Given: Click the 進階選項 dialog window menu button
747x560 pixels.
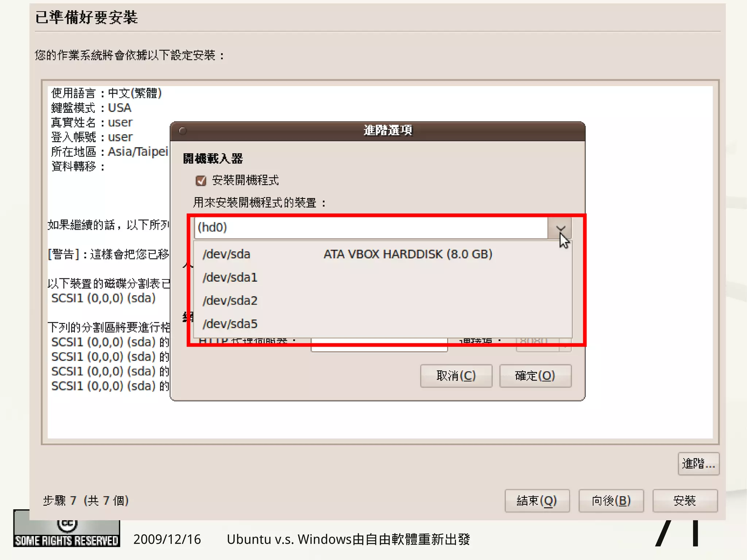Looking at the screenshot, I should [x=183, y=131].
